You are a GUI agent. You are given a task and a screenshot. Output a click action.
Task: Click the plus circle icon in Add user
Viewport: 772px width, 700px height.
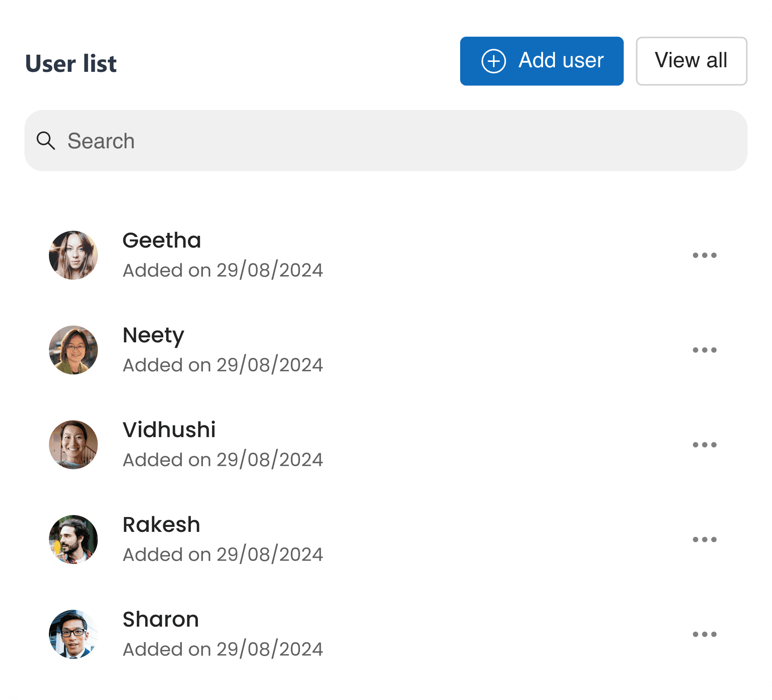click(493, 61)
